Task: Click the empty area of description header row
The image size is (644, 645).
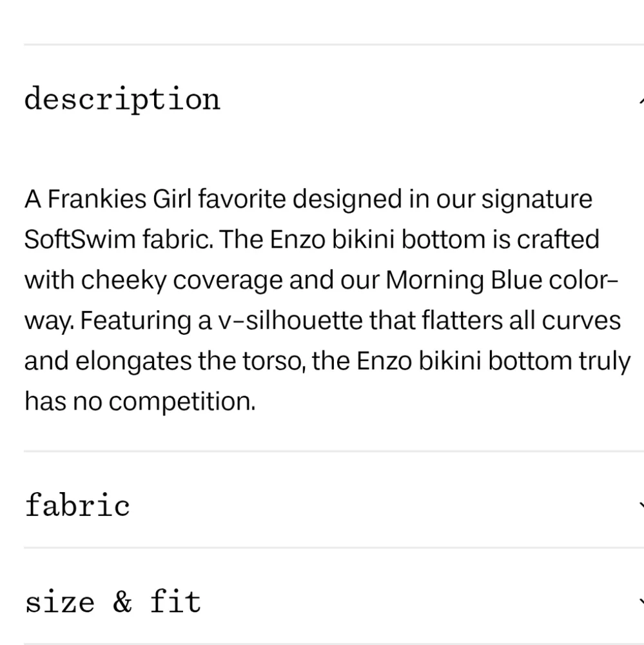Action: pos(427,99)
